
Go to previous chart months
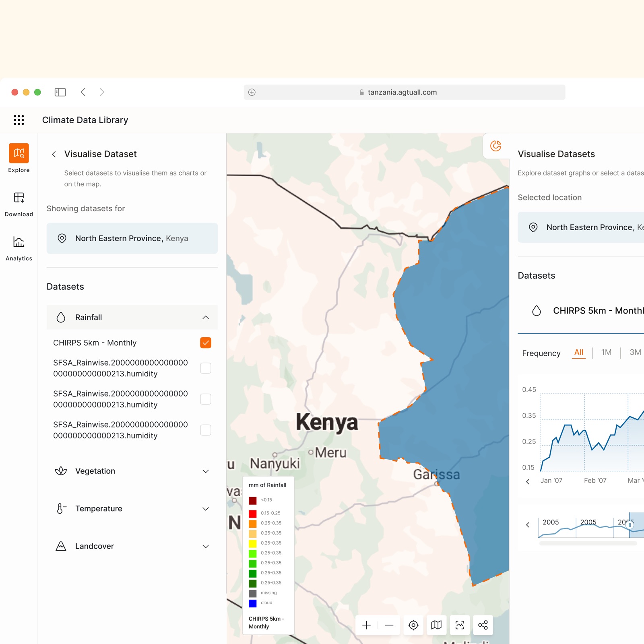[528, 482]
